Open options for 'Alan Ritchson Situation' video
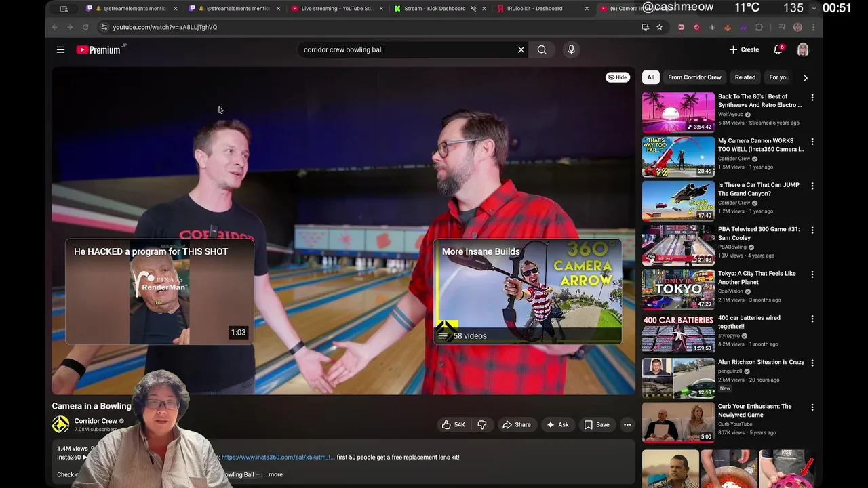This screenshot has height=488, width=868. tap(812, 363)
